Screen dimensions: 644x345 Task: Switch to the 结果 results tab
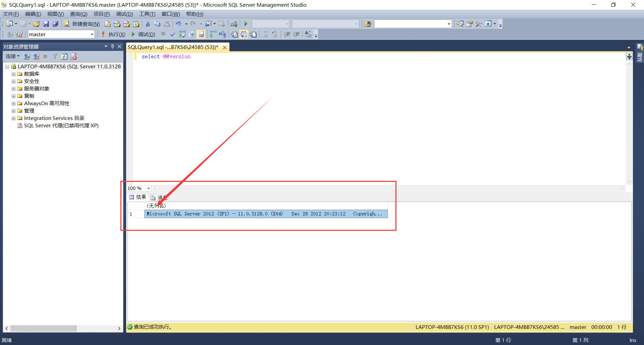[x=138, y=197]
